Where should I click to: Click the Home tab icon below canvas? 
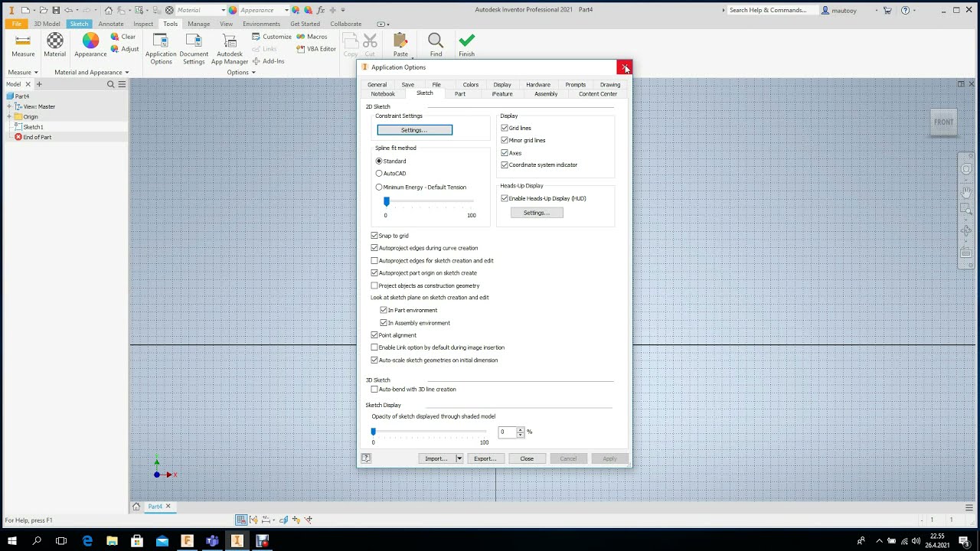tap(136, 507)
